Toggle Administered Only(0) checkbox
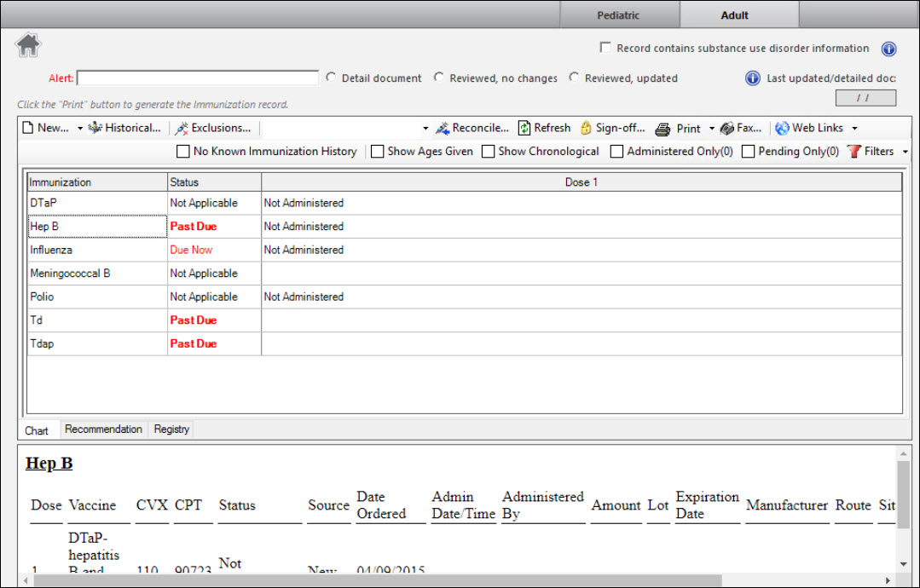This screenshot has width=920, height=588. click(x=616, y=151)
